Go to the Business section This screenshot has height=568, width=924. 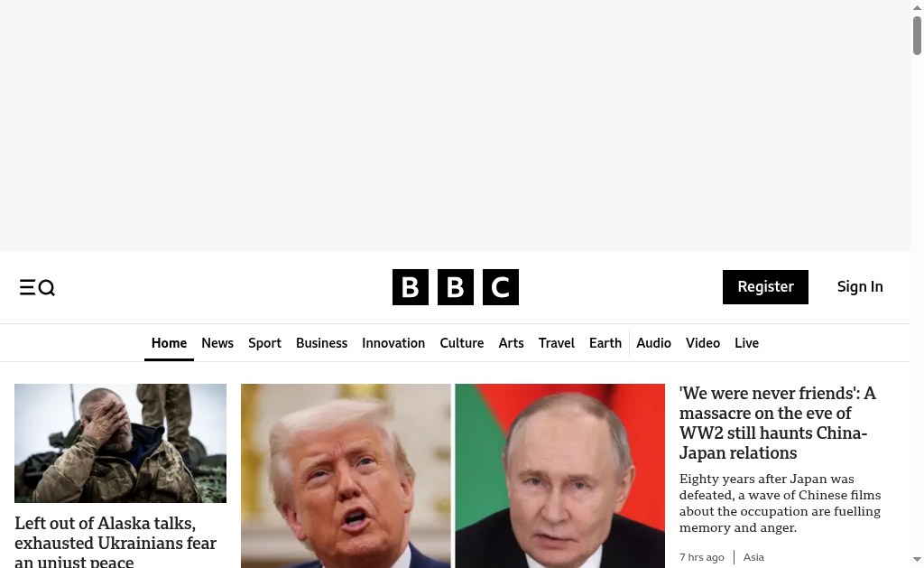(322, 343)
